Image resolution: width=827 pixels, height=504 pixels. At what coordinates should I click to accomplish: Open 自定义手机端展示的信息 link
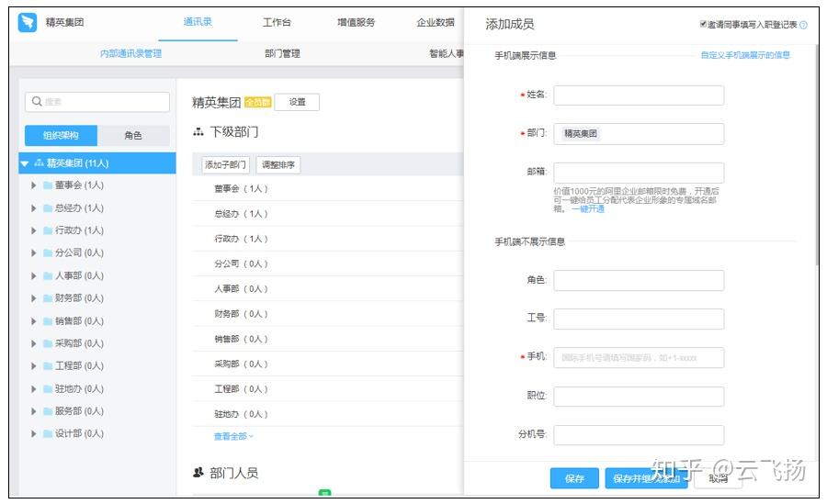(x=745, y=55)
